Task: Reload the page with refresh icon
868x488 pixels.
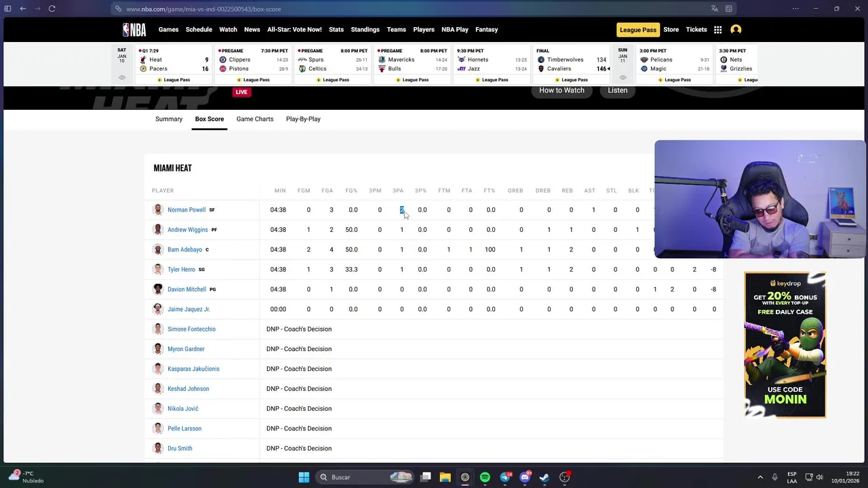Action: pos(52,9)
